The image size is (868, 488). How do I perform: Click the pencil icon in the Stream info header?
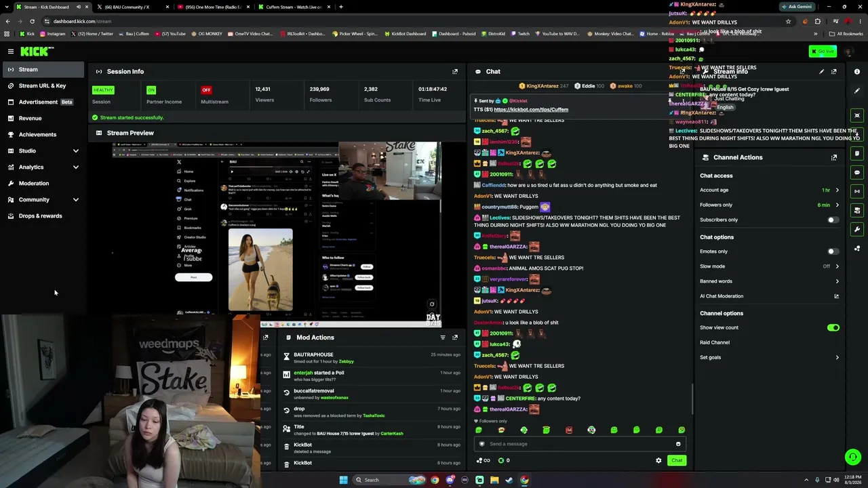(x=821, y=71)
